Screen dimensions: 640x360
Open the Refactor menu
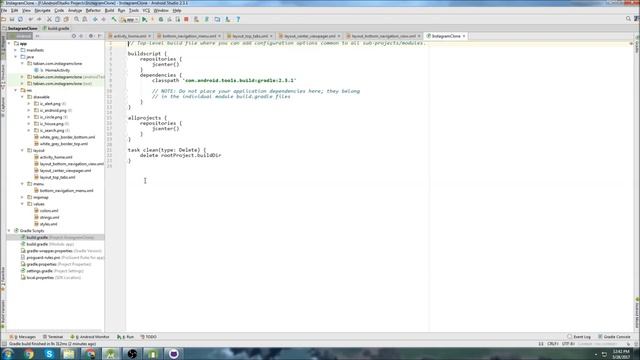click(93, 10)
